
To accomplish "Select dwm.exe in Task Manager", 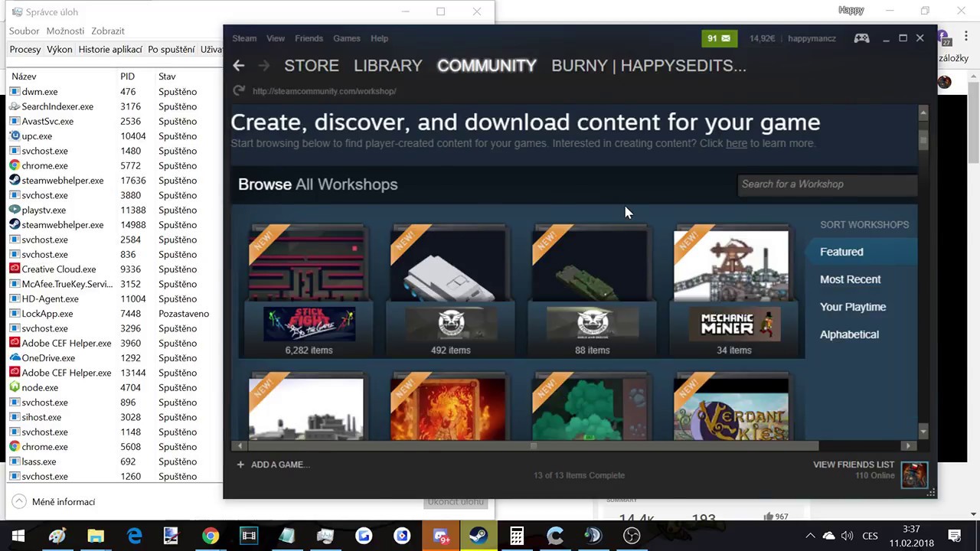I will [115, 92].
